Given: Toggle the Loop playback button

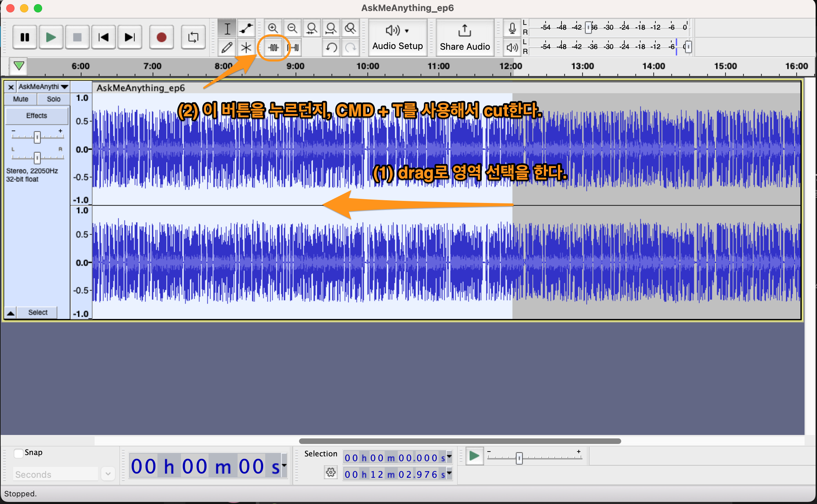Looking at the screenshot, I should 193,37.
